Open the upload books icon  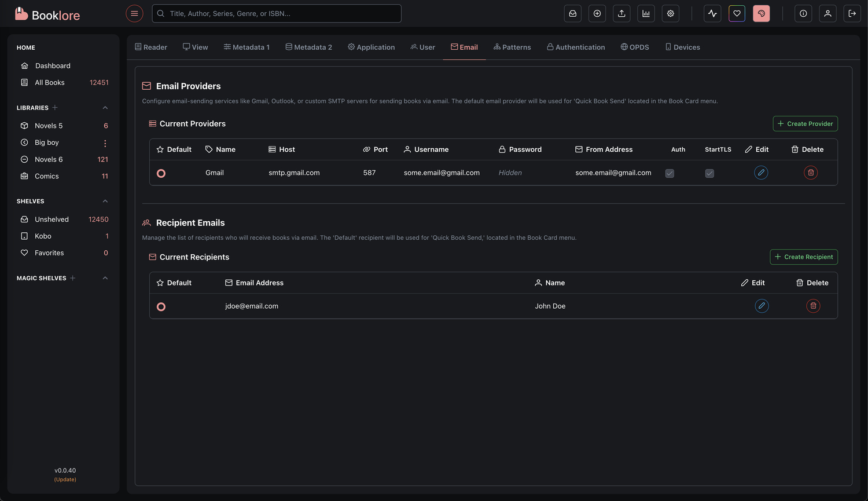[x=621, y=13]
